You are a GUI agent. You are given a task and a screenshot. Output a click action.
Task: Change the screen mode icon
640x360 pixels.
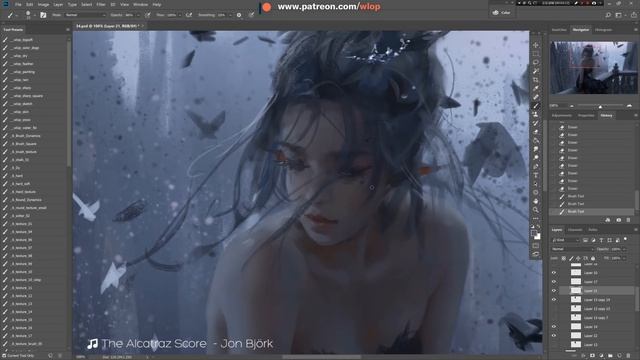(536, 254)
